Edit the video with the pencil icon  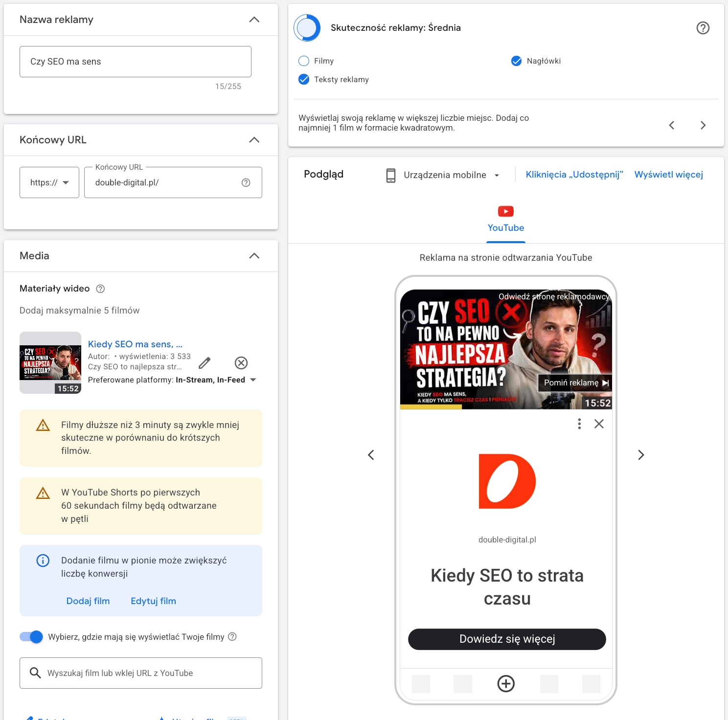point(205,363)
